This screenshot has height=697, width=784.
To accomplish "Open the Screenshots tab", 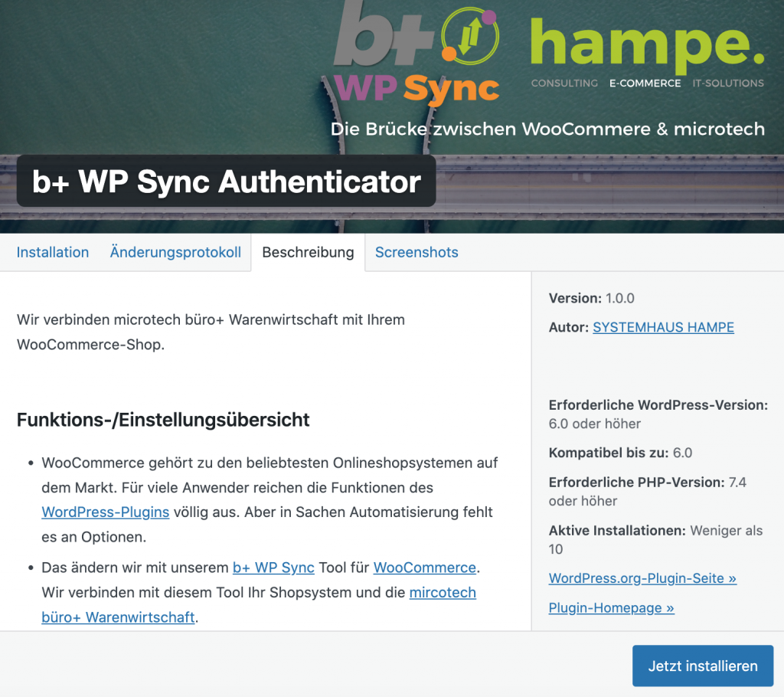I will 416,252.
